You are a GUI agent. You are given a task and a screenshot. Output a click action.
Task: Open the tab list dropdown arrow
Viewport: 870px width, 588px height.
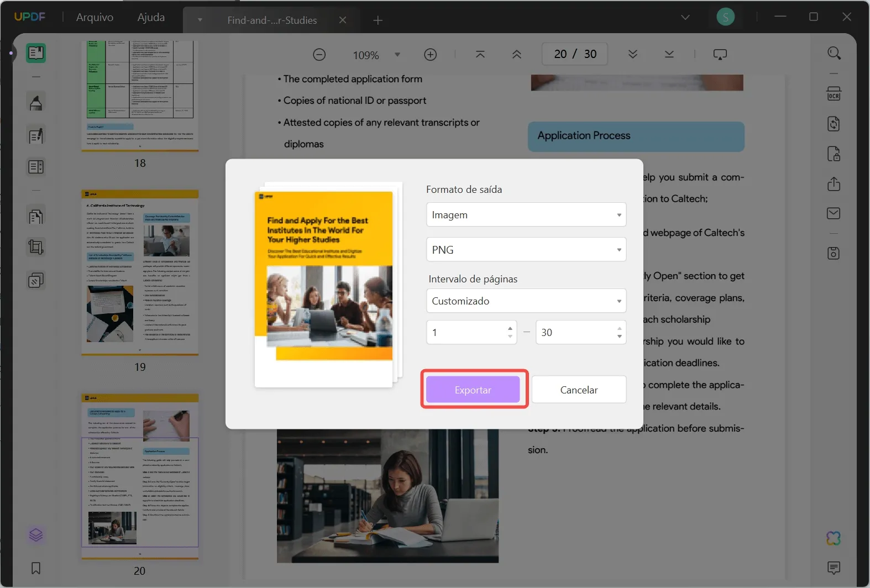click(200, 20)
